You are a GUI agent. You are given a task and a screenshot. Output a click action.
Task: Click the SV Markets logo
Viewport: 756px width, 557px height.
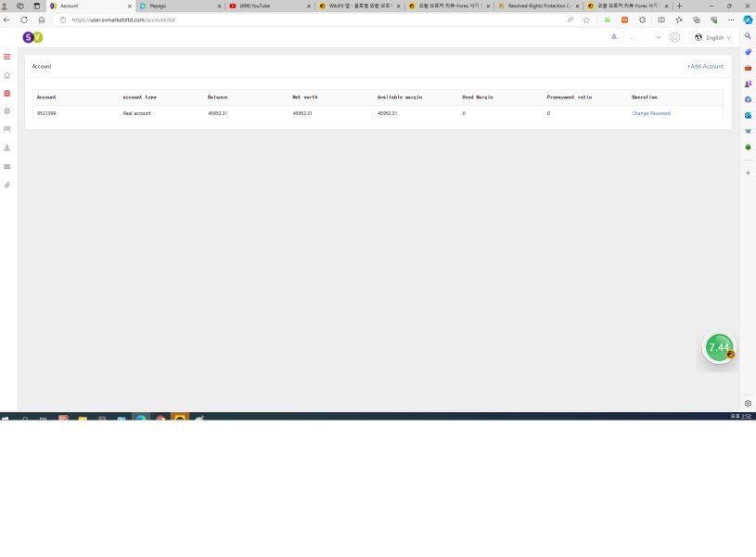pyautogui.click(x=32, y=37)
